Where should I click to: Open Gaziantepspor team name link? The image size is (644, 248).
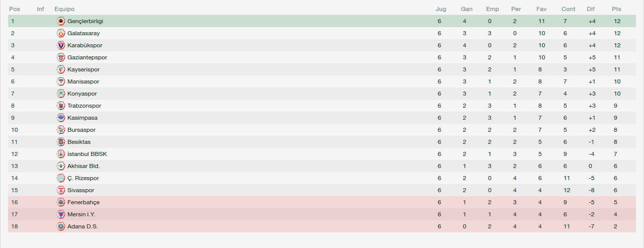tap(87, 57)
